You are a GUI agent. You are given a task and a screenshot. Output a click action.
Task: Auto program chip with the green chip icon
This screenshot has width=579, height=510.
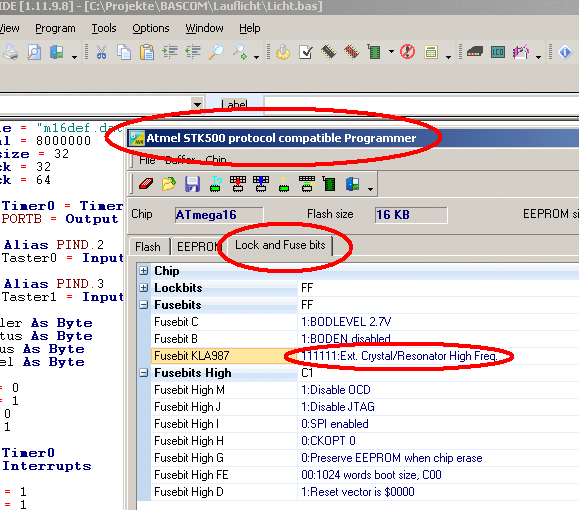pyautogui.click(x=329, y=184)
